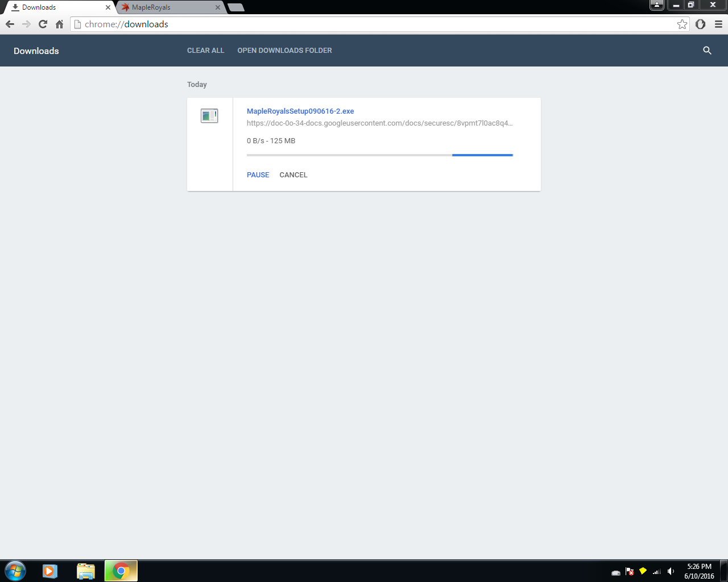The width and height of the screenshot is (728, 582).
Task: Open Windows Media Player from taskbar
Action: pyautogui.click(x=50, y=571)
